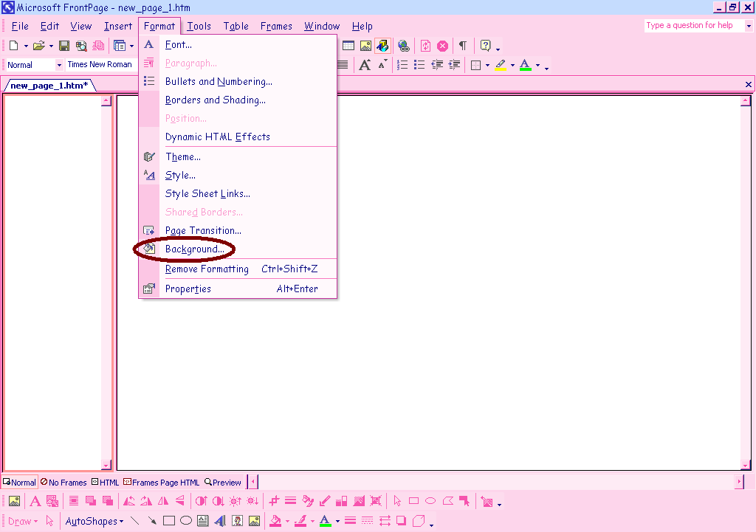Viewport: 756px width, 532px height.
Task: Switch to Frames Page HTML view
Action: pos(161,483)
